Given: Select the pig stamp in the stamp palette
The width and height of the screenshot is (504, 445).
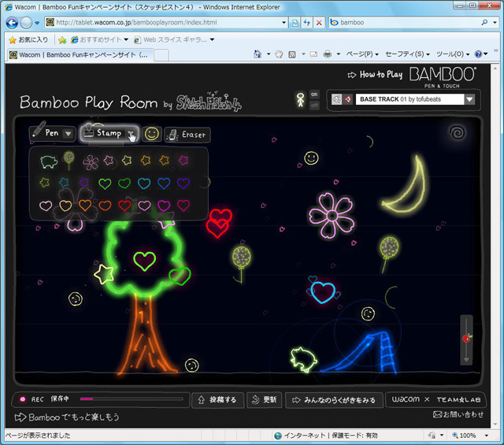Looking at the screenshot, I should pyautogui.click(x=49, y=161).
